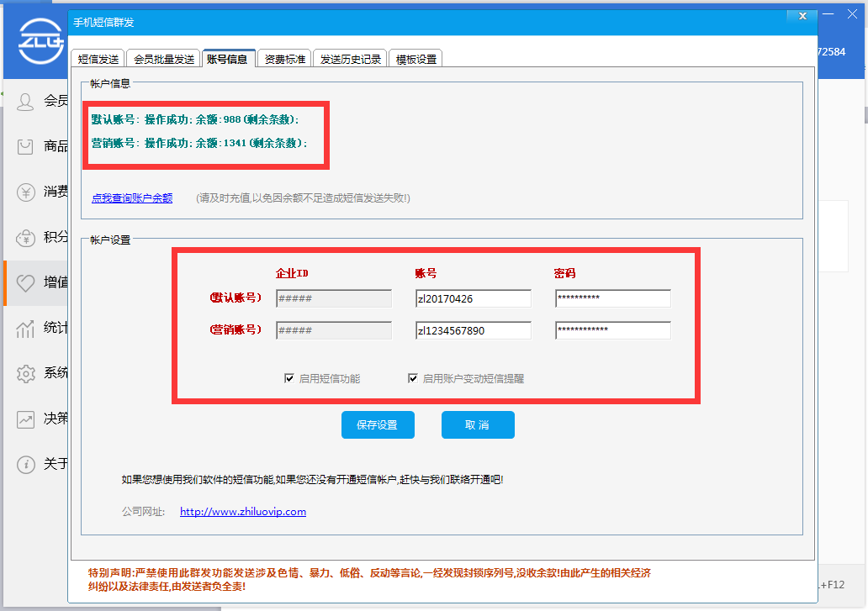Switch to the 发送历史记录 tab
Screen dimensions: 868x611
[350, 58]
